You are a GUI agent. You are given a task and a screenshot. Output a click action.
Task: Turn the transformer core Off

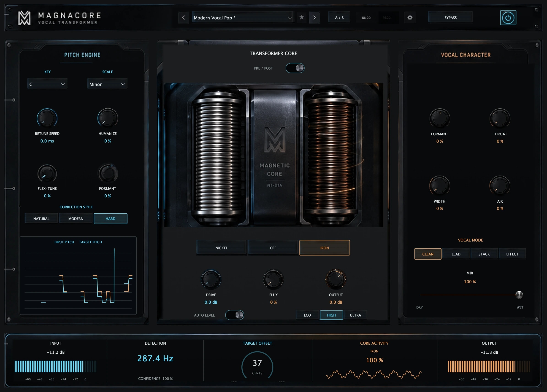pos(273,248)
